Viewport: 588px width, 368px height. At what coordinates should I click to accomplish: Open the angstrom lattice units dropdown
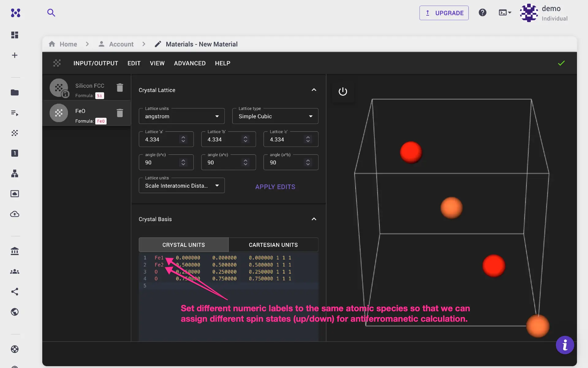click(x=182, y=116)
